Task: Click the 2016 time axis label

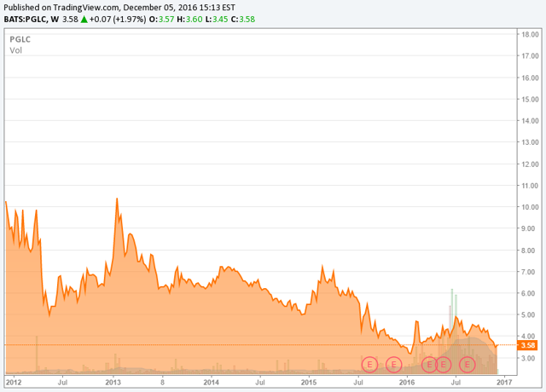Action: (407, 383)
